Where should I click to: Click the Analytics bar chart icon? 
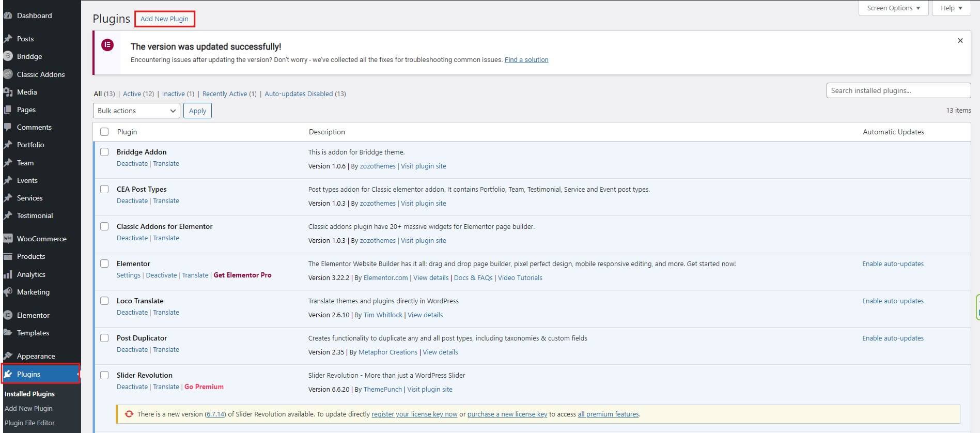click(x=8, y=274)
